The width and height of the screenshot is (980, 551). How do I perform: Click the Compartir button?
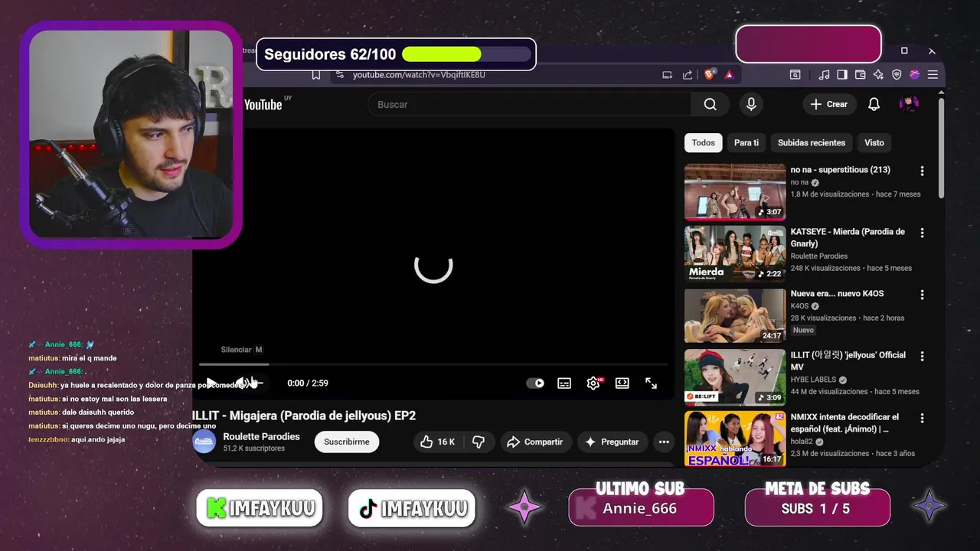[x=535, y=442]
